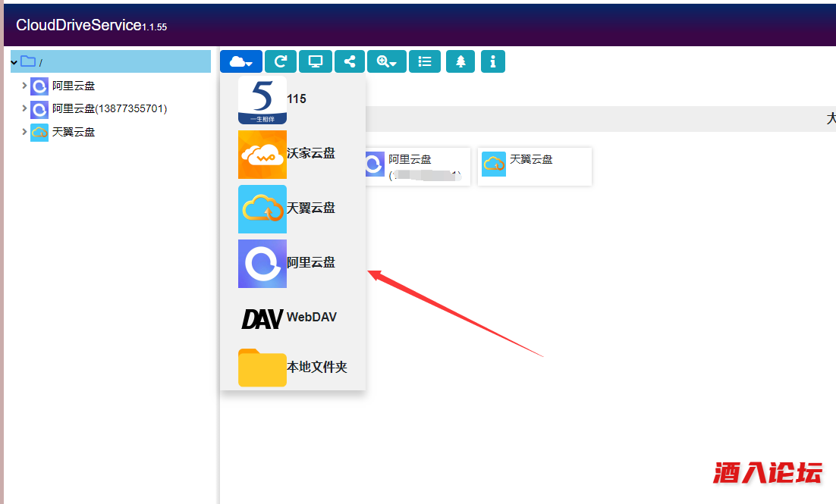Click the yellow local folder icon
This screenshot has width=836, height=504.
pos(262,368)
